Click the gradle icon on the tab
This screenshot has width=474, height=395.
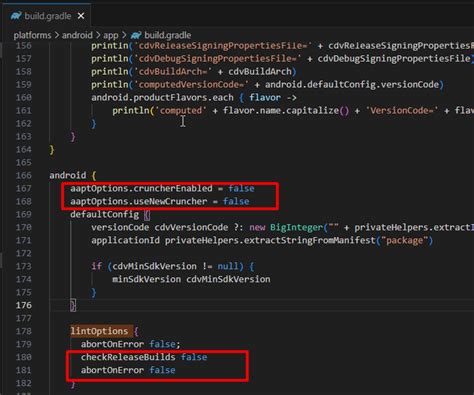(16, 16)
